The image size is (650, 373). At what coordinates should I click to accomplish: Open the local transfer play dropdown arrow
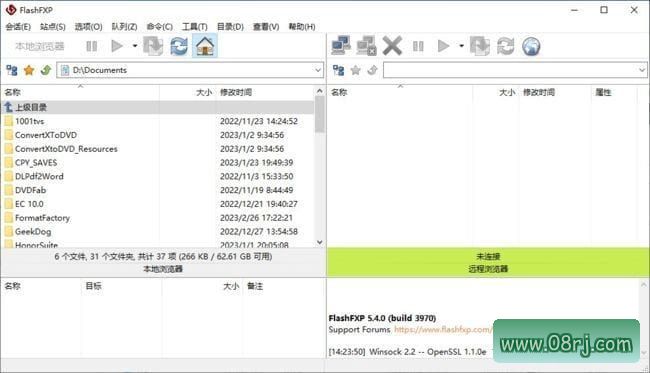pyautogui.click(x=135, y=46)
